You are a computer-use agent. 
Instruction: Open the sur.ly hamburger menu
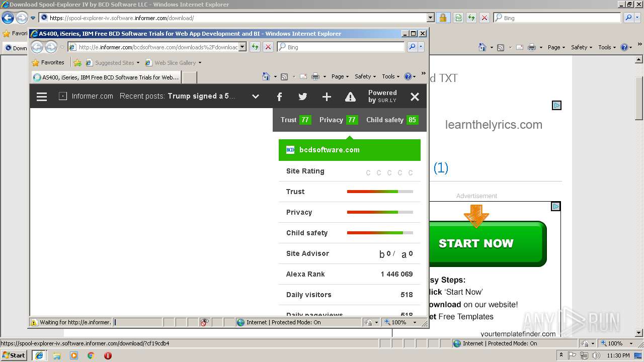42,97
